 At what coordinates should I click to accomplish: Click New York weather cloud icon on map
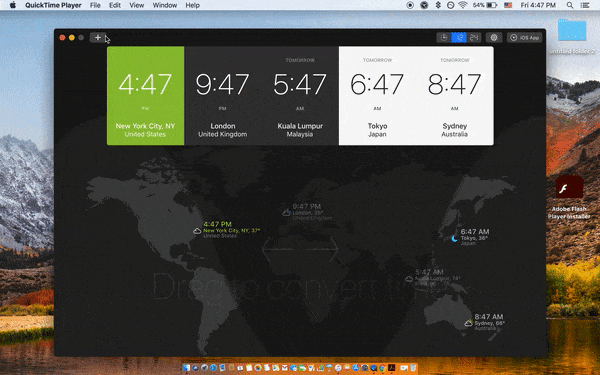click(x=197, y=231)
